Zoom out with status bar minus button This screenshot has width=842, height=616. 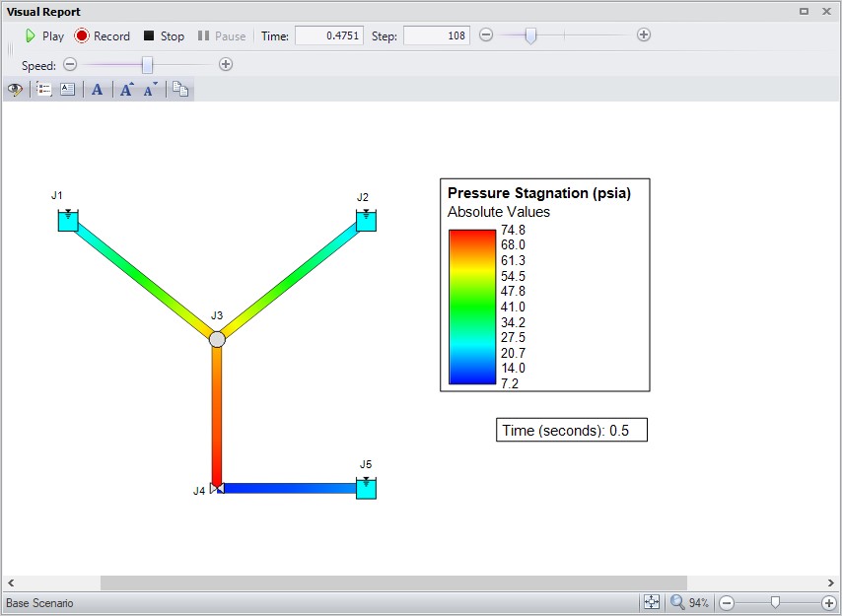click(x=727, y=602)
